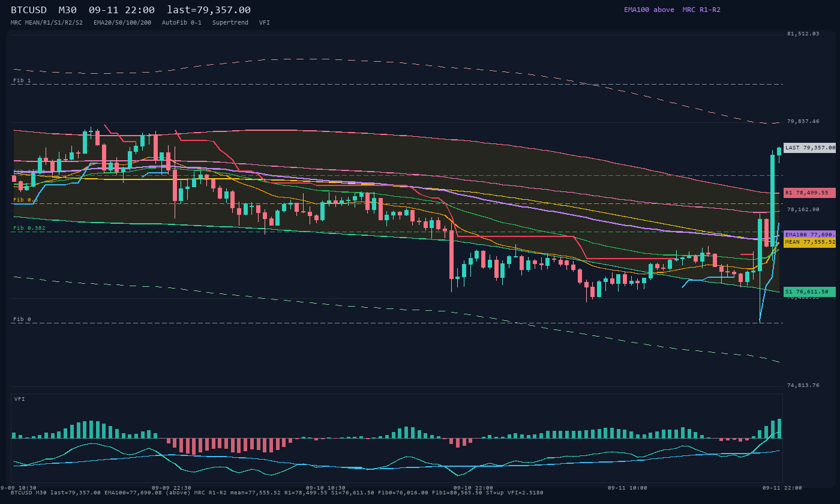
Task: Click "R1=78,499.55" in the bottom status line
Action: point(306,493)
